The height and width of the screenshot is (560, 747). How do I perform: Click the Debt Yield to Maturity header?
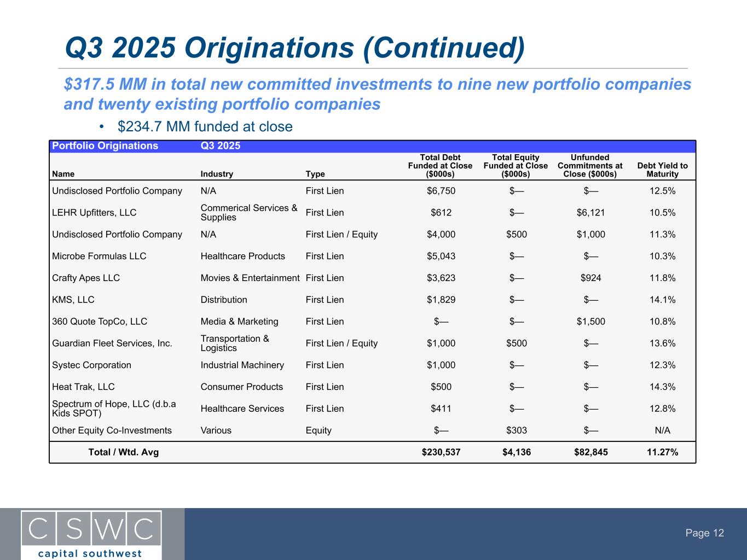point(662,170)
